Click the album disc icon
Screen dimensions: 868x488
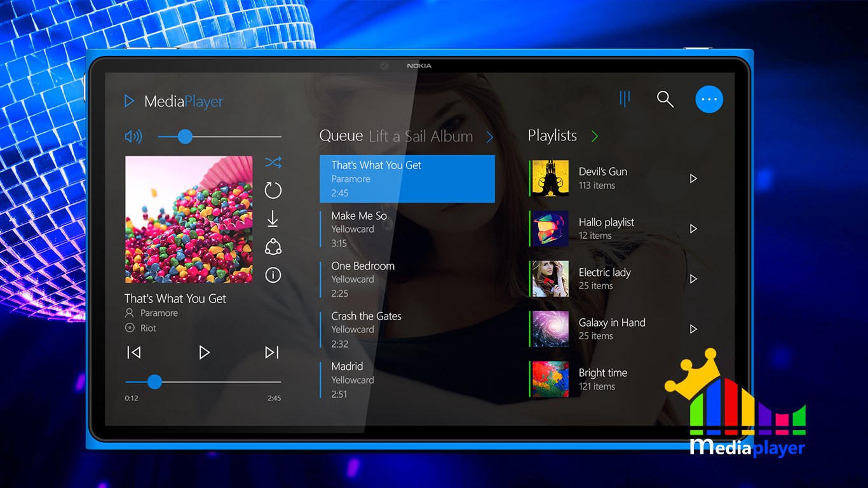pos(130,328)
